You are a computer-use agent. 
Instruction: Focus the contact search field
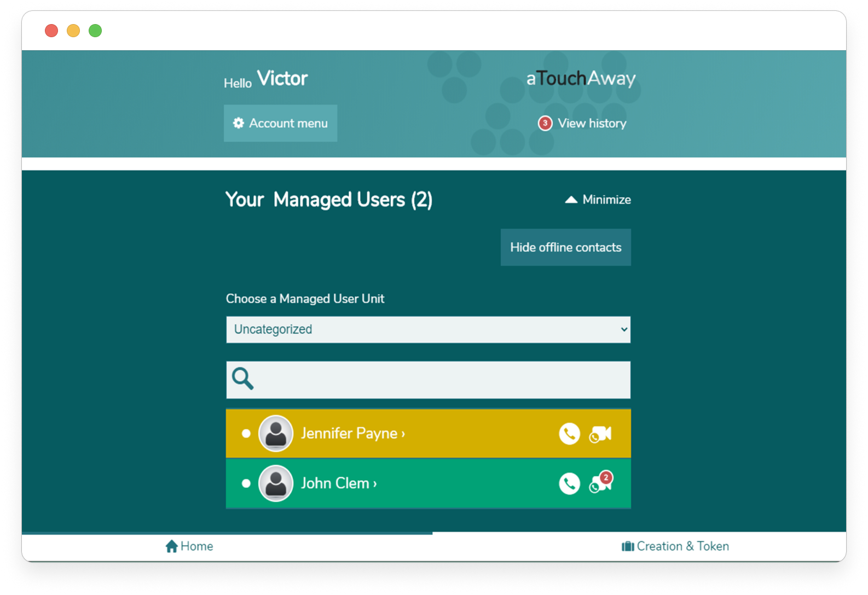pos(428,380)
